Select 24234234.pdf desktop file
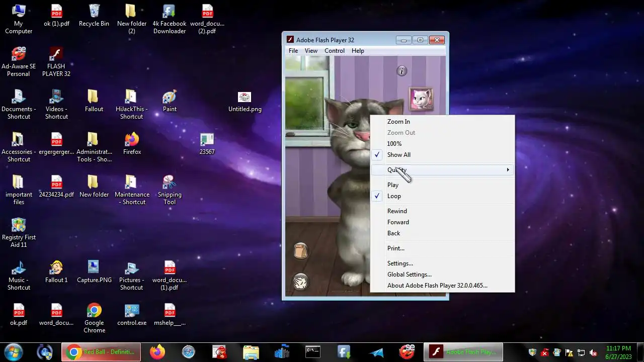The image size is (644, 362). pos(56,187)
